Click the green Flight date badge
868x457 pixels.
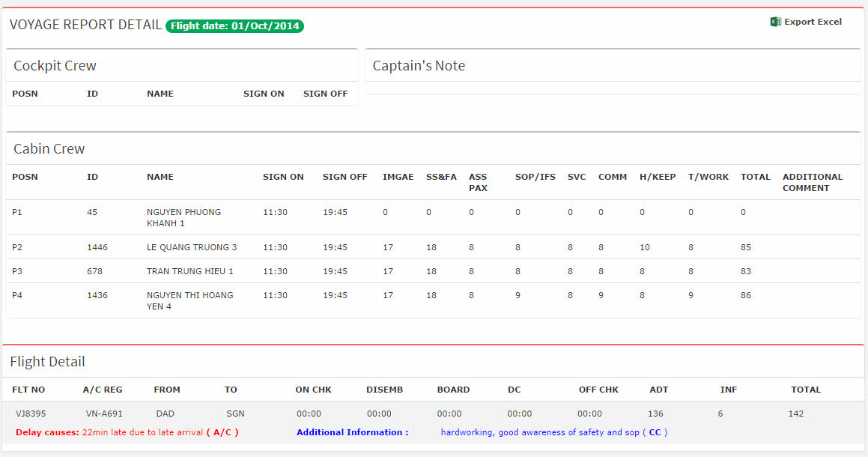click(x=234, y=26)
